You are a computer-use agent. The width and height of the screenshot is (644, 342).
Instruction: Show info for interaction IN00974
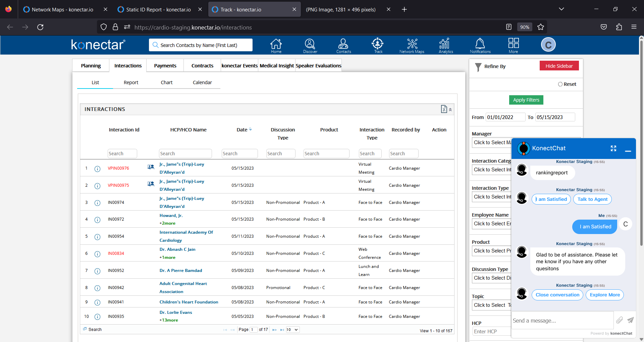pyautogui.click(x=97, y=203)
